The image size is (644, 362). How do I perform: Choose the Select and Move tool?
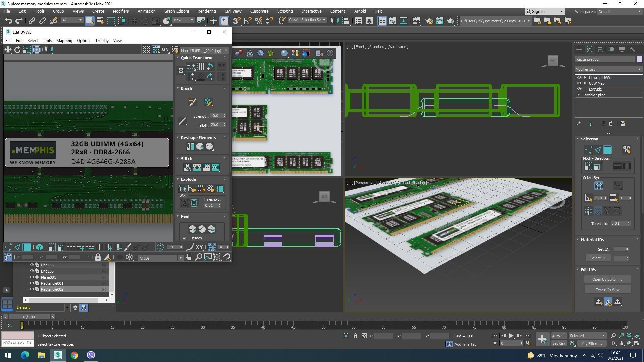(x=134, y=21)
